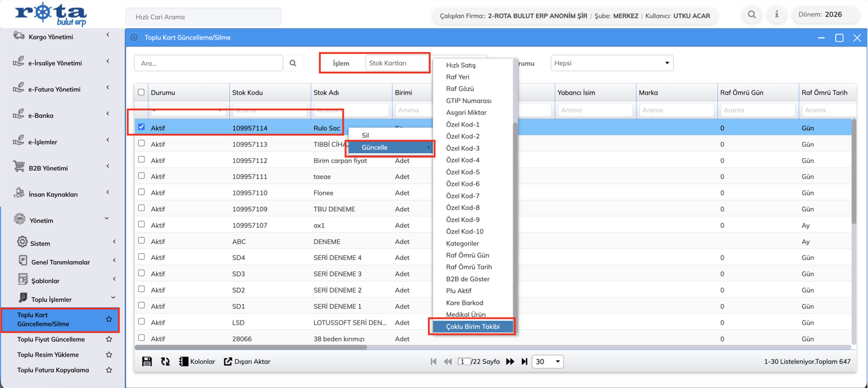Click the info icon in header
This screenshot has height=388, width=868.
(776, 15)
